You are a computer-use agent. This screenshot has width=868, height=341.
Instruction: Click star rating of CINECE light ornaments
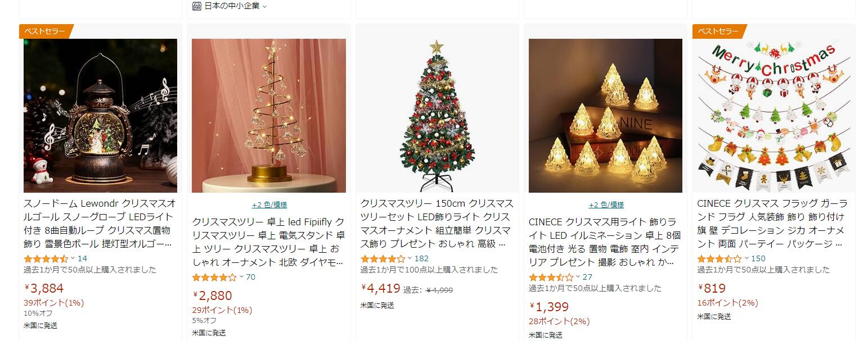point(551,277)
